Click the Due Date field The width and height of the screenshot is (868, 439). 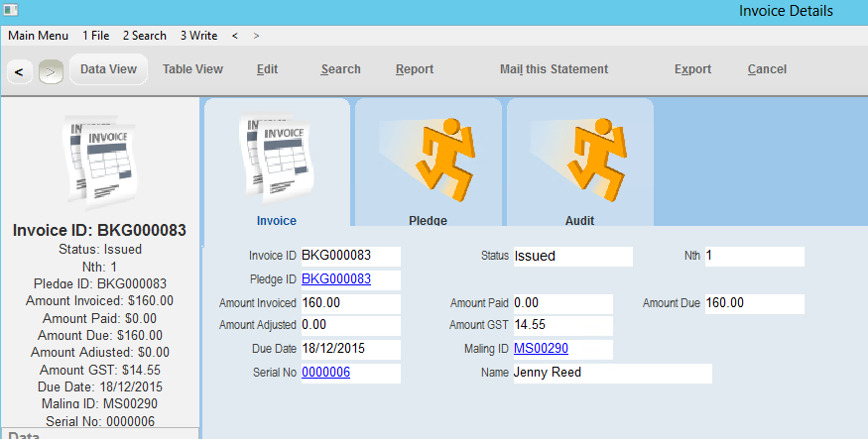click(351, 350)
